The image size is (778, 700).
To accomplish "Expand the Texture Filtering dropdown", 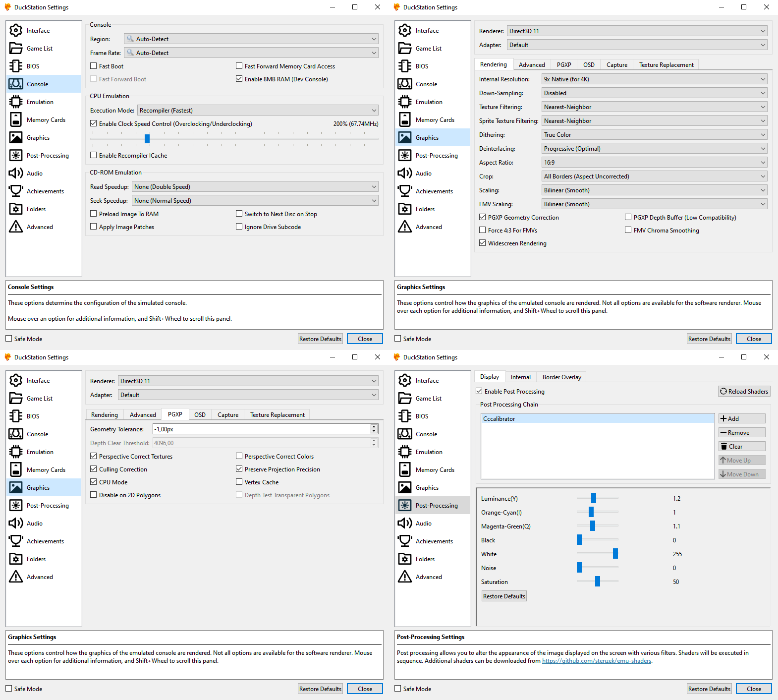I will (x=655, y=107).
